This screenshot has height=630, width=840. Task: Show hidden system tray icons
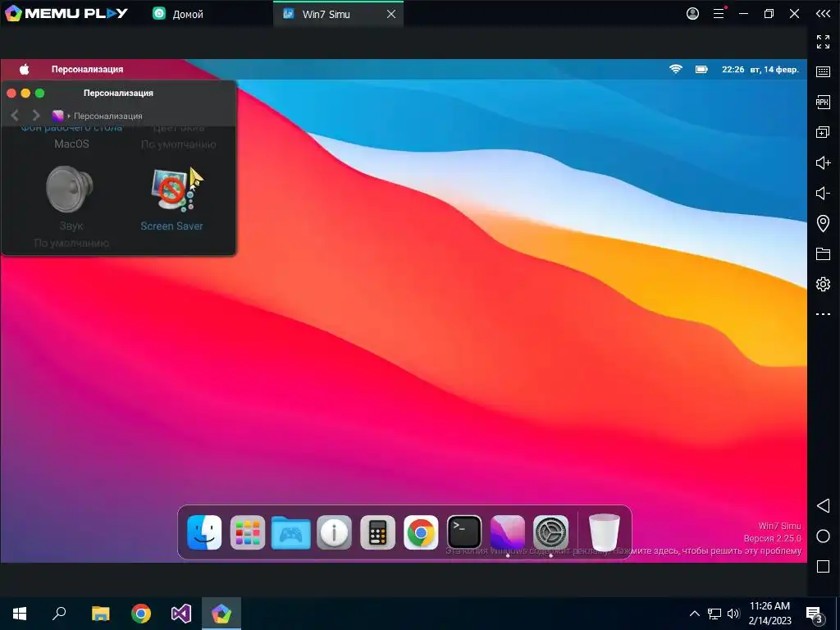(694, 614)
